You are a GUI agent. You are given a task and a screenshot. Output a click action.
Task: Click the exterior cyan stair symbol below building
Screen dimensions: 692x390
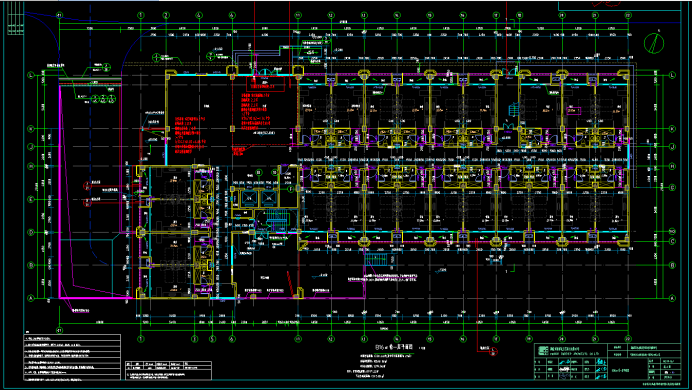click(x=376, y=259)
